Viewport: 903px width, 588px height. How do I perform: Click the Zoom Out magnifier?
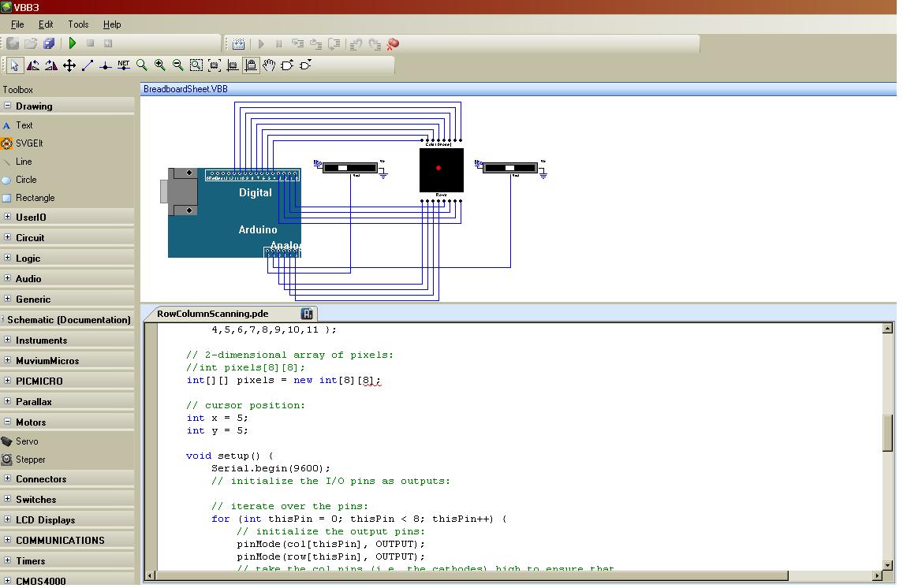178,65
